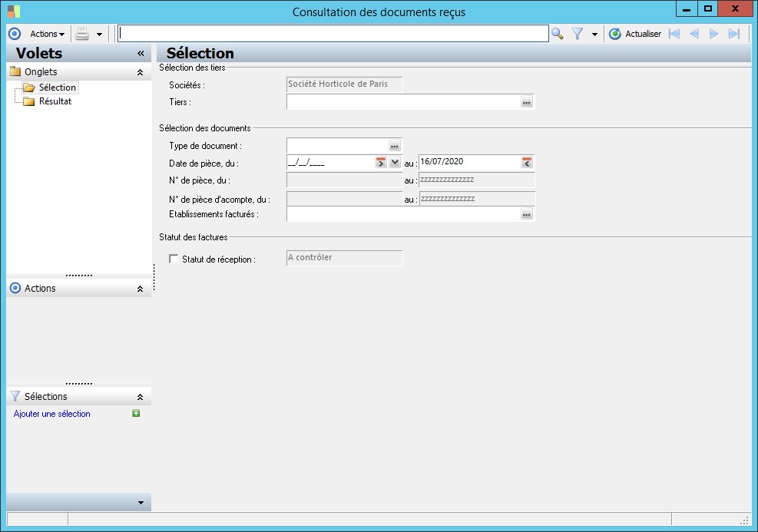Open the start date dropdown chevron
Screen dimensions: 758x532
click(395, 162)
